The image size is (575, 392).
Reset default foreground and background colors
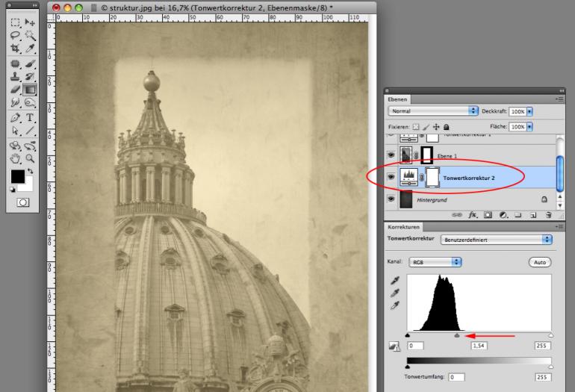click(13, 190)
